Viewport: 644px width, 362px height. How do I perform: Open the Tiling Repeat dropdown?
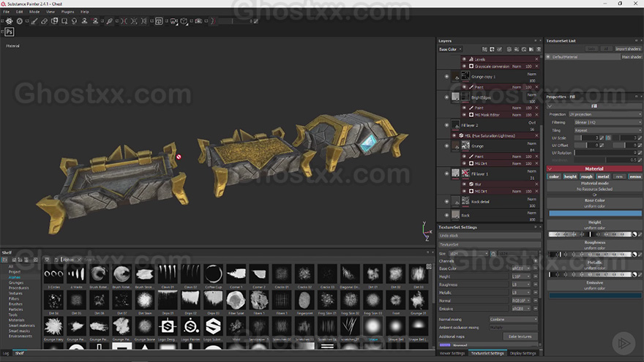607,130
